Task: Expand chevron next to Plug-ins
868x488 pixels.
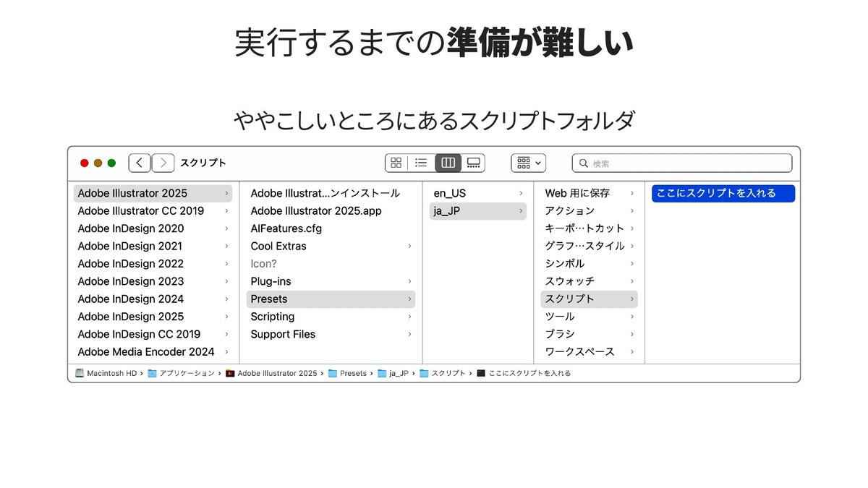Action: pyautogui.click(x=409, y=281)
